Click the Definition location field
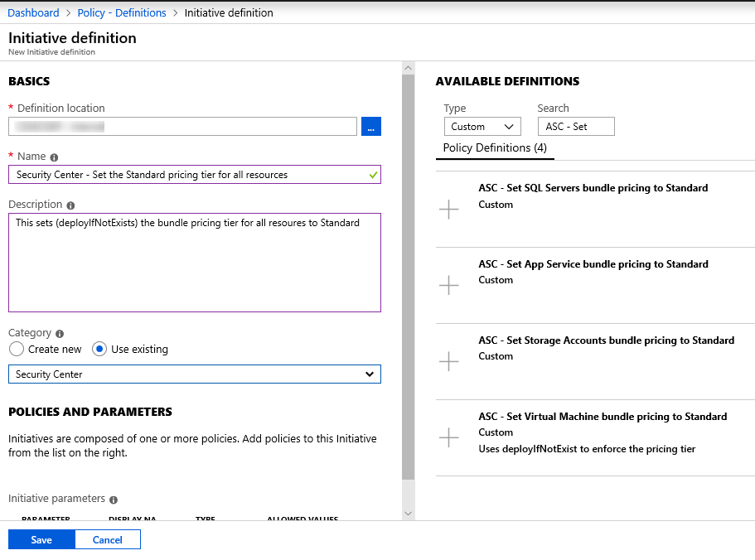755x560 pixels. [x=182, y=127]
